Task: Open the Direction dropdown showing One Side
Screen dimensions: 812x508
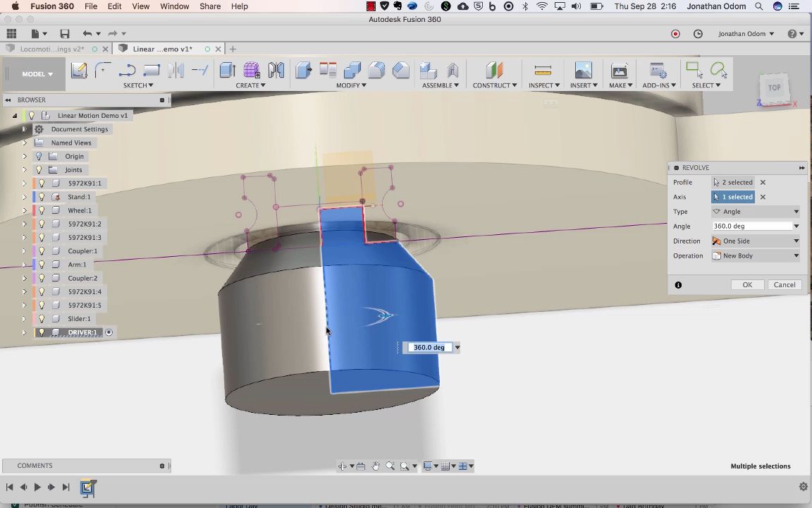Action: (x=756, y=241)
